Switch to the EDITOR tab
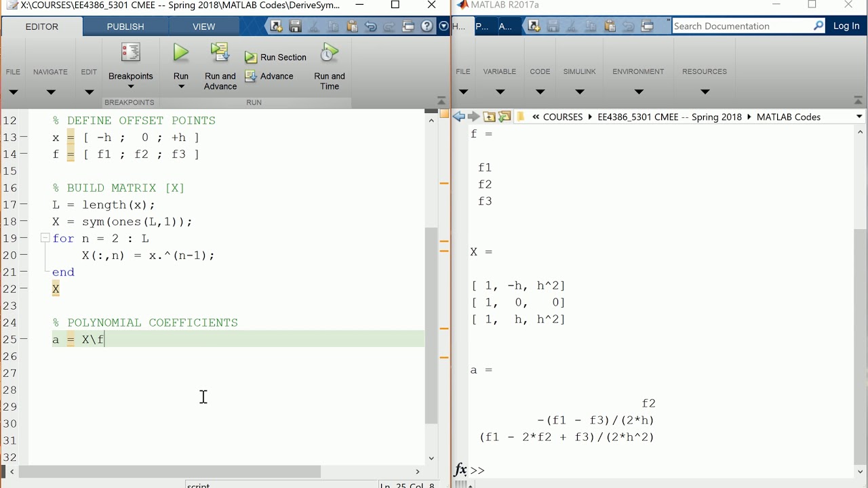The height and width of the screenshot is (488, 868). pyautogui.click(x=42, y=26)
